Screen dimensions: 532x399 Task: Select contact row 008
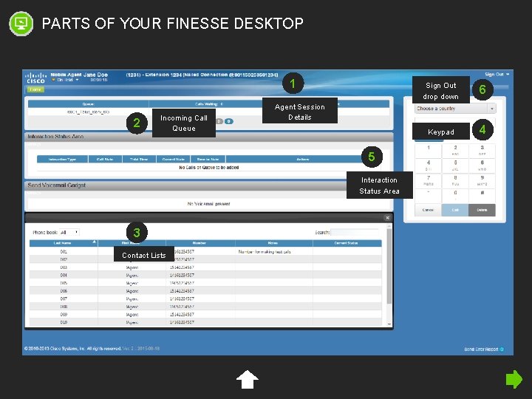pos(205,307)
